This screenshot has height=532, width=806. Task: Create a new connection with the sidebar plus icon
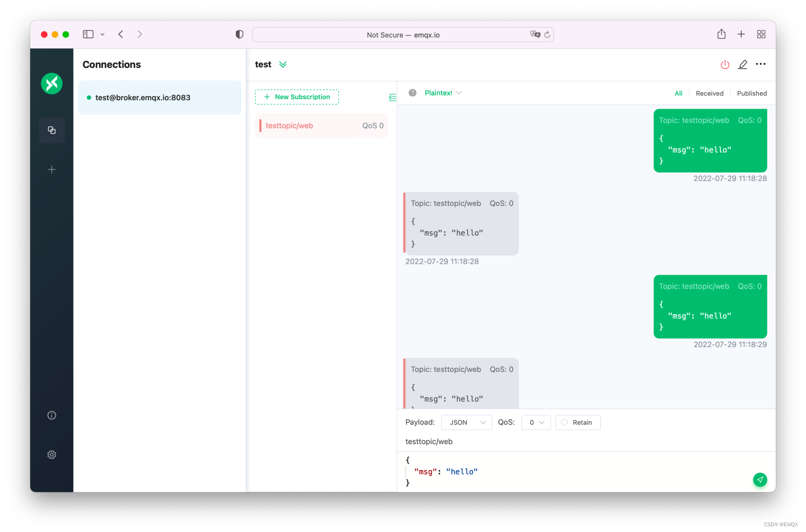51,169
